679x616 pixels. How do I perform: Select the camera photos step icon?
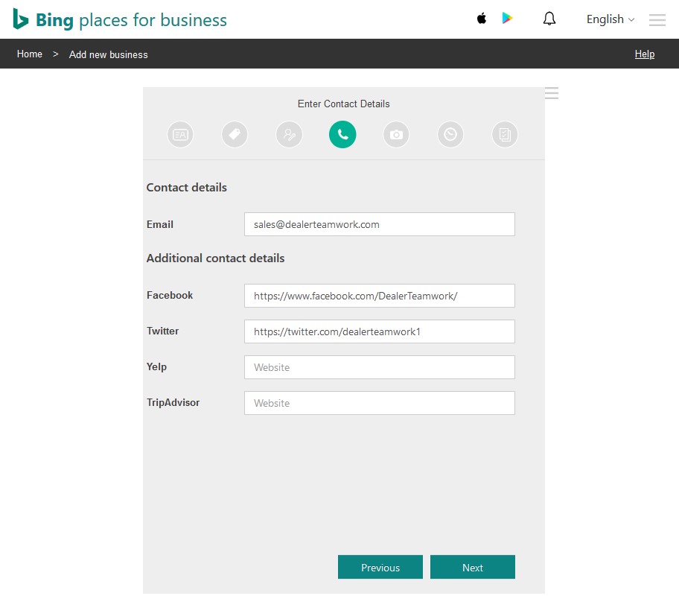395,134
